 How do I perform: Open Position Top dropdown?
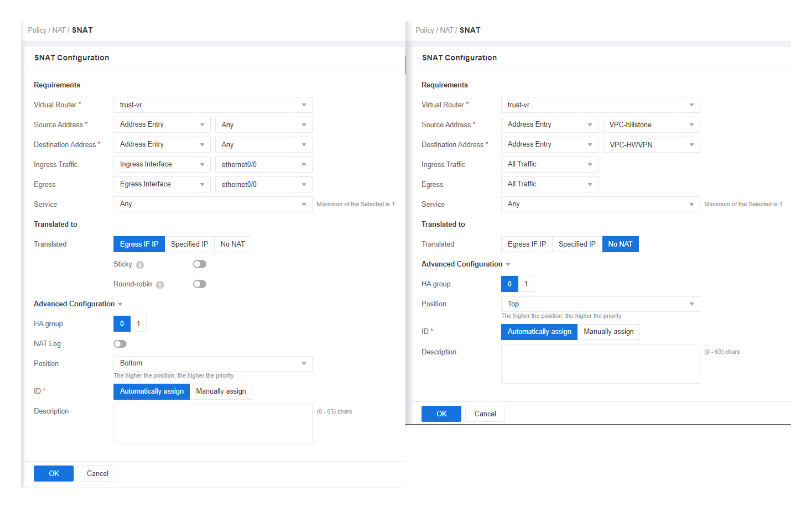point(600,304)
